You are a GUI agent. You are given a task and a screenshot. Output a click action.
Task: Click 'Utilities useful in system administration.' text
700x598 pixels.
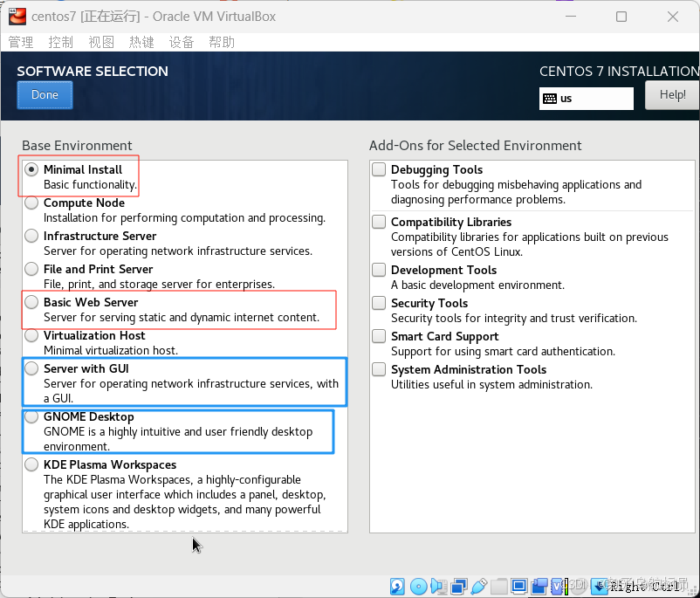[x=491, y=384]
